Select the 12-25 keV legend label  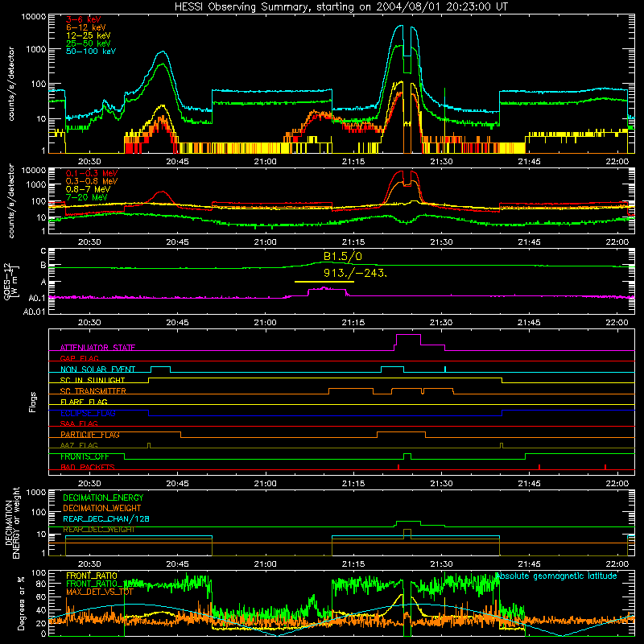89,35
